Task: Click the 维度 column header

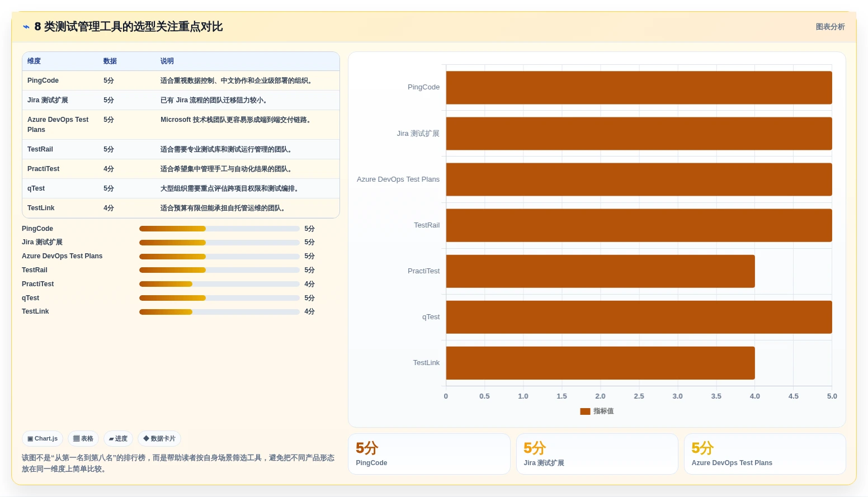Action: [x=34, y=61]
